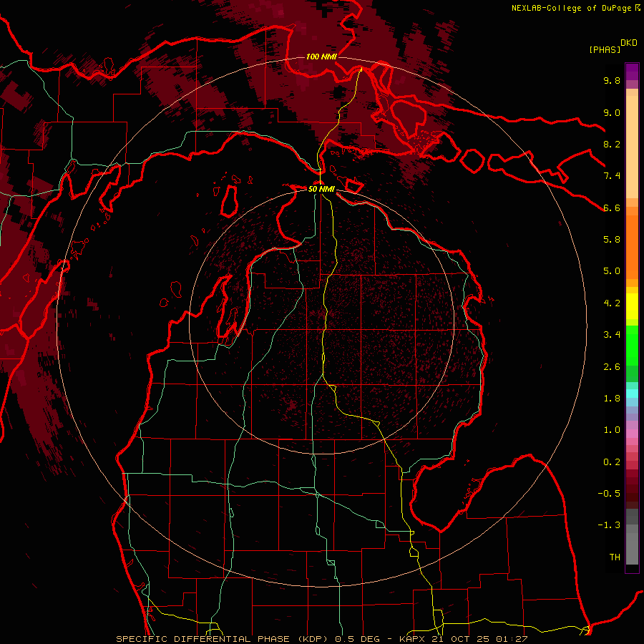Click the 5.0 value on the color scale

[612, 271]
